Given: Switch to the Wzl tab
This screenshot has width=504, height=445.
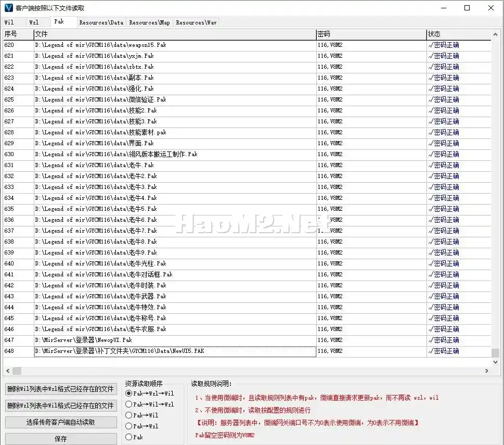Looking at the screenshot, I should [37, 22].
